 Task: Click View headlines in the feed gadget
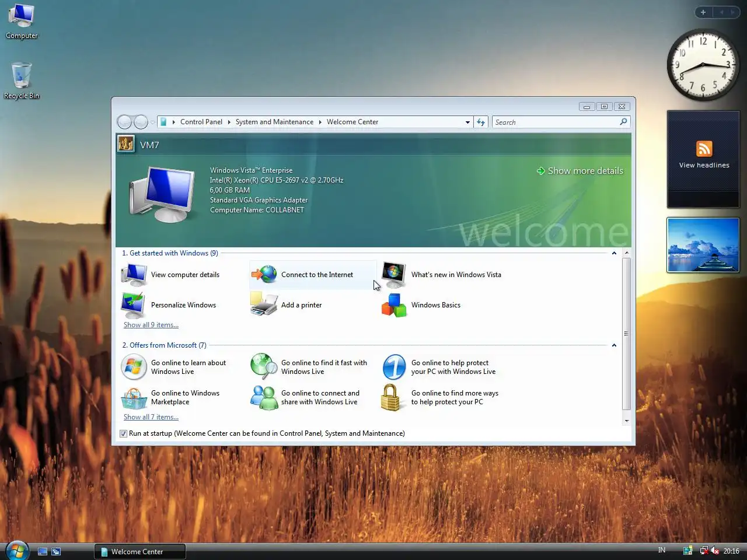pos(704,165)
